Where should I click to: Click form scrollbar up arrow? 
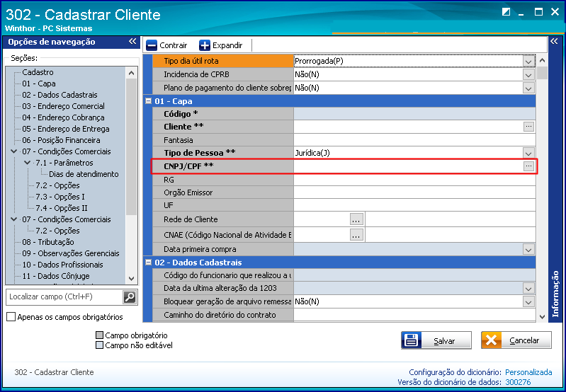click(x=542, y=60)
